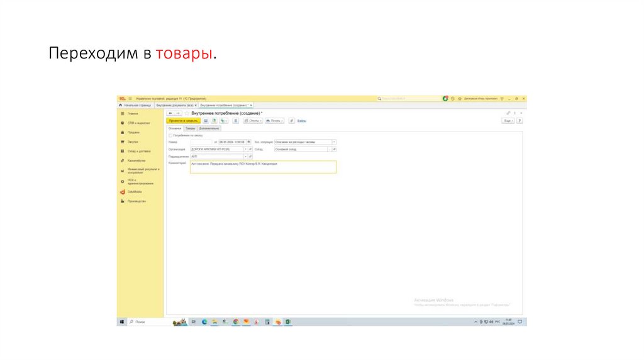This screenshot has width=644, height=361.
Task: Open the create-based-on dropdown icon
Action: click(223, 121)
